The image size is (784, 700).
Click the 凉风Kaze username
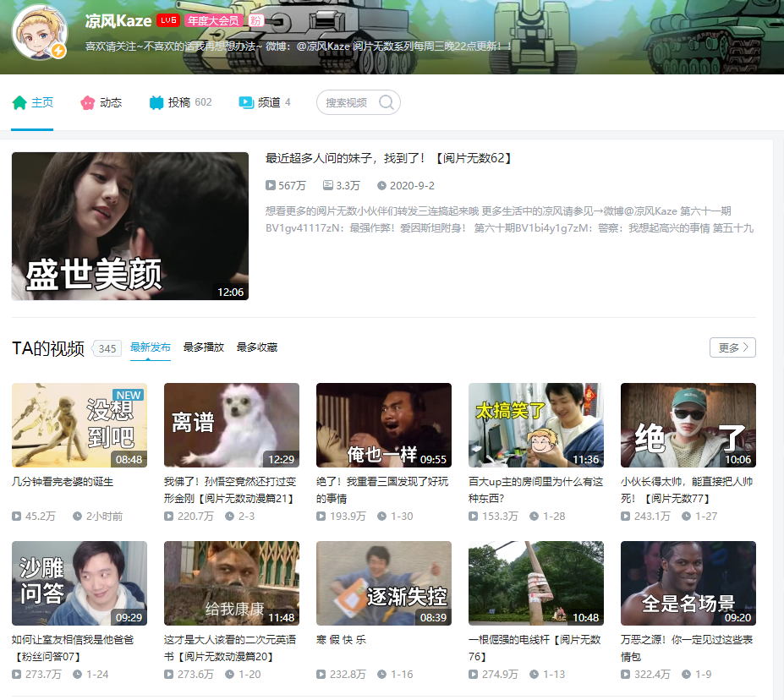(118, 21)
